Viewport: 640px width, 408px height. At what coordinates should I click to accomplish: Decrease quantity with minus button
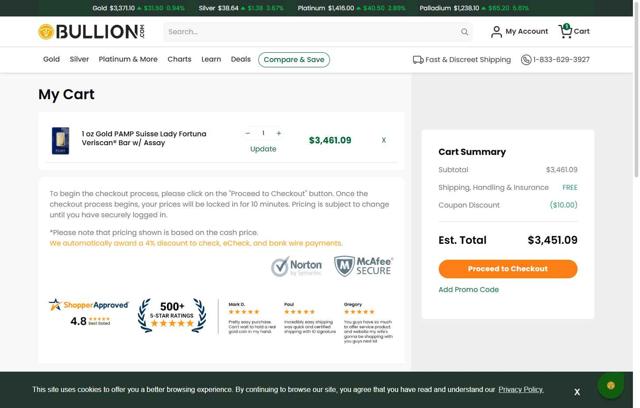tap(247, 133)
